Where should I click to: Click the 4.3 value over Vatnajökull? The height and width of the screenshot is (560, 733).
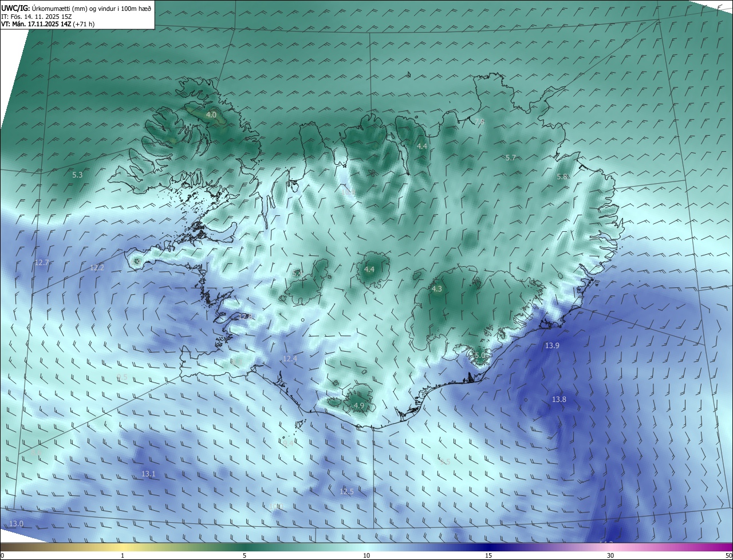click(x=437, y=289)
